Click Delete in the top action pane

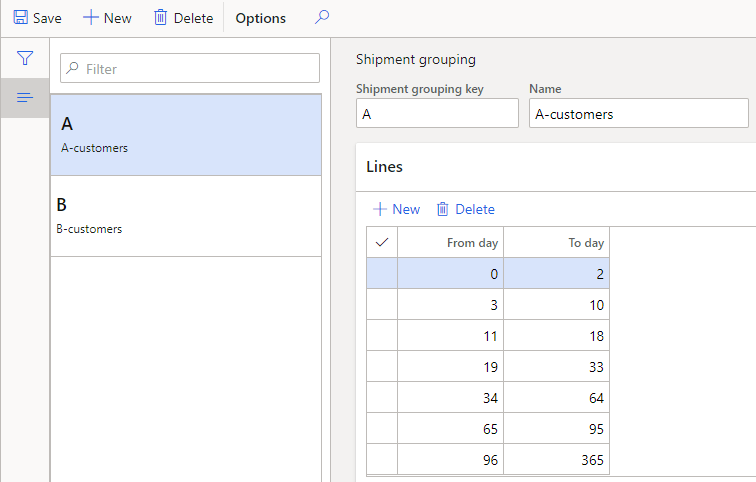[183, 18]
